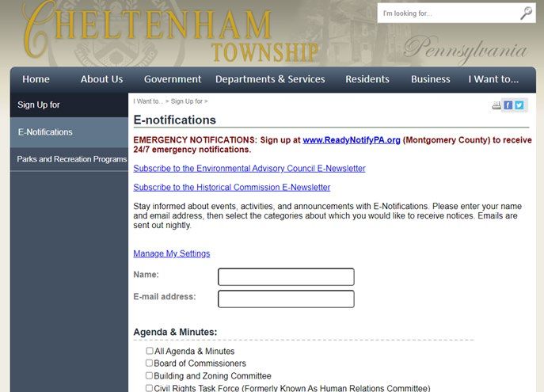Subscribe to Historical Commission E-Newsletter link
The image size is (544, 392).
tap(232, 188)
